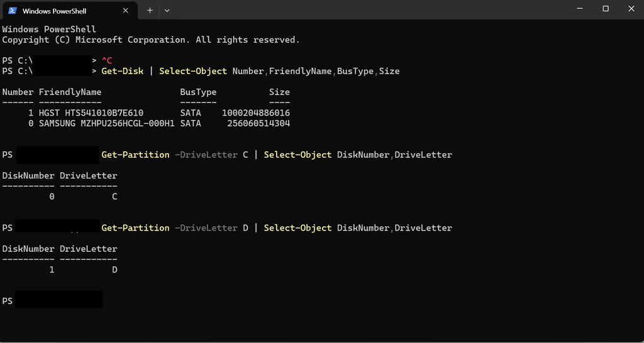
Task: Click the drive letter D output value
Action: point(114,270)
